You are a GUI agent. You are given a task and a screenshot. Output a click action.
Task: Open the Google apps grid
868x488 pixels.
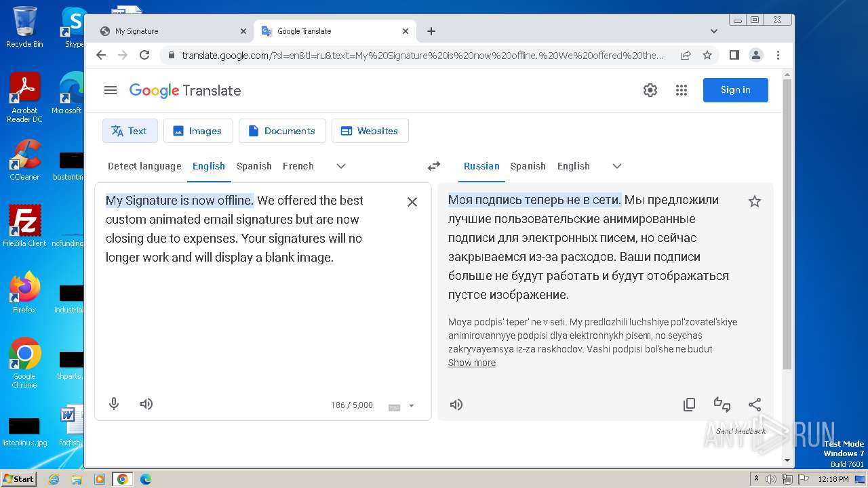[682, 90]
